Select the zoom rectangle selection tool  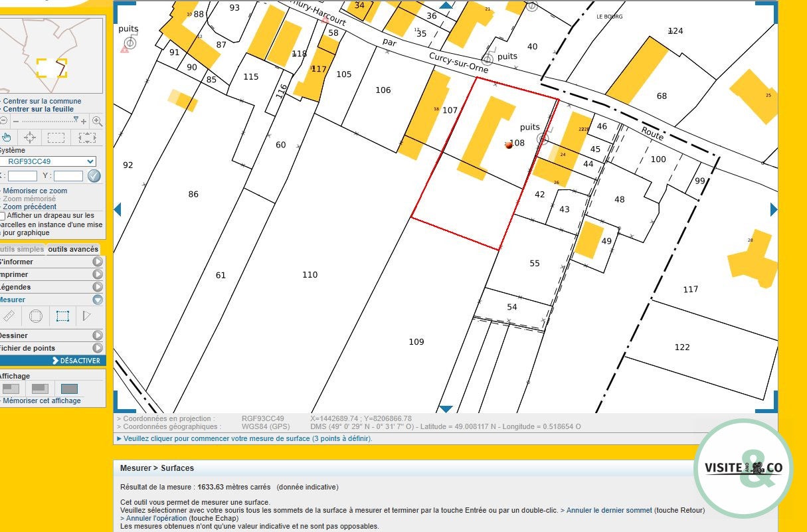coord(56,137)
